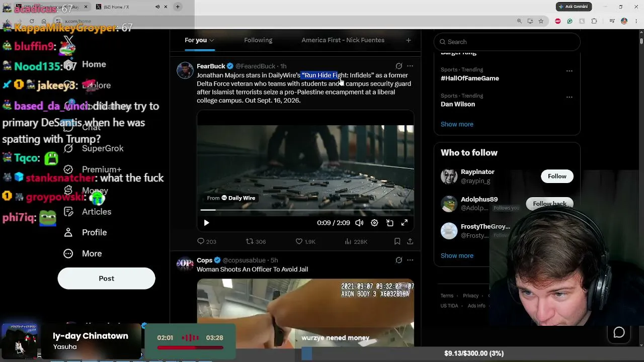The height and width of the screenshot is (362, 644).
Task: Open the Chrome profile avatar
Action: (624, 21)
